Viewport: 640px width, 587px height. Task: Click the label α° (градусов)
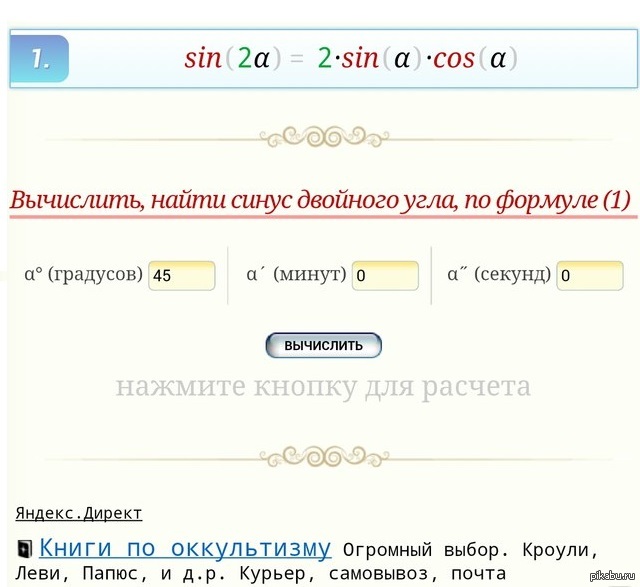(x=83, y=274)
